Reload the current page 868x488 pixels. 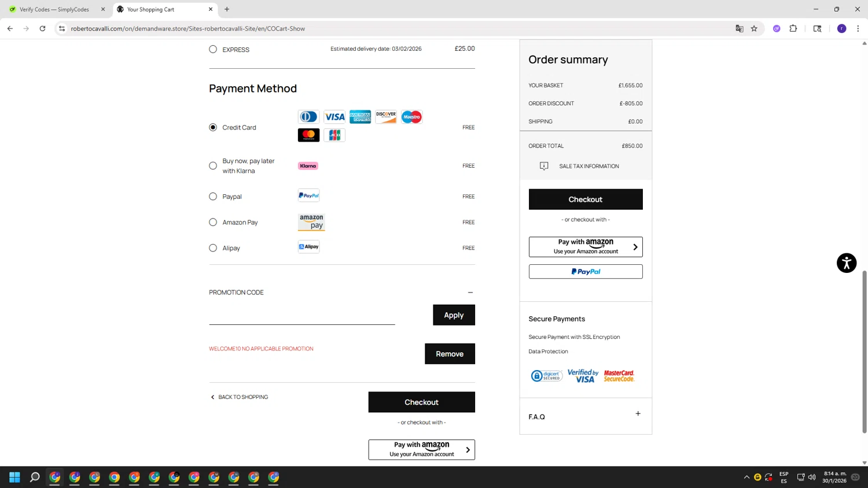[x=42, y=28]
